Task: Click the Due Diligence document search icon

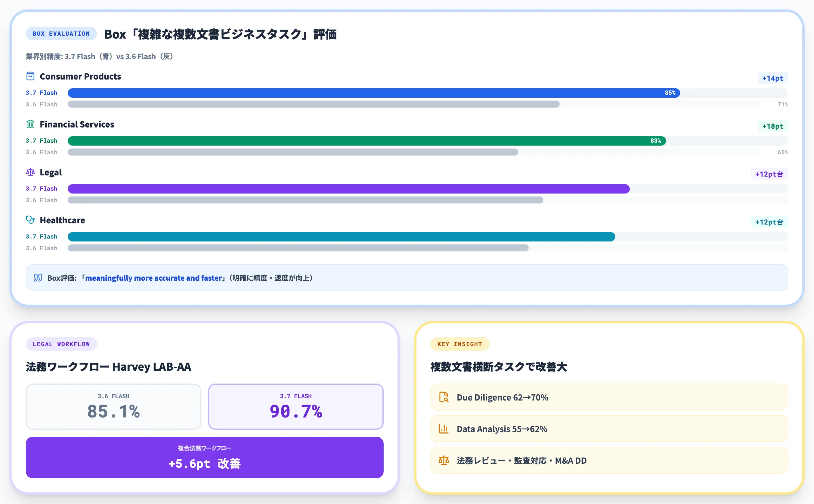Action: pyautogui.click(x=444, y=397)
